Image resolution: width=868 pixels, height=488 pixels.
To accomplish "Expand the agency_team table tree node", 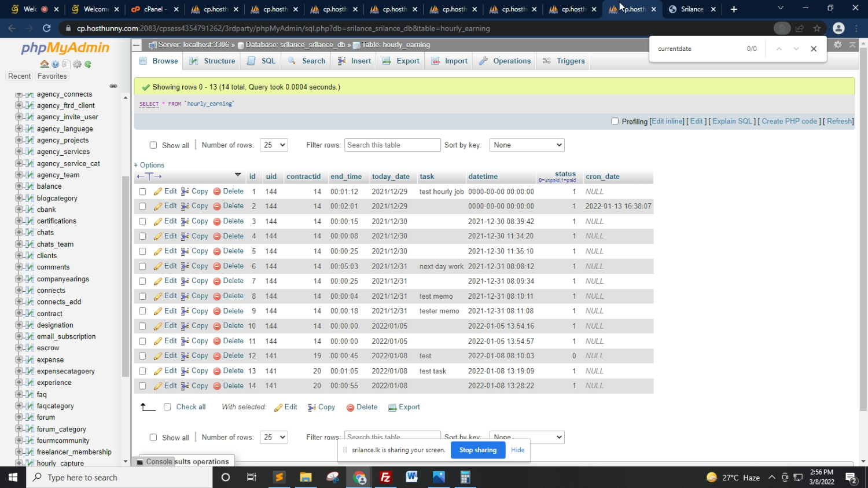I will (x=19, y=175).
